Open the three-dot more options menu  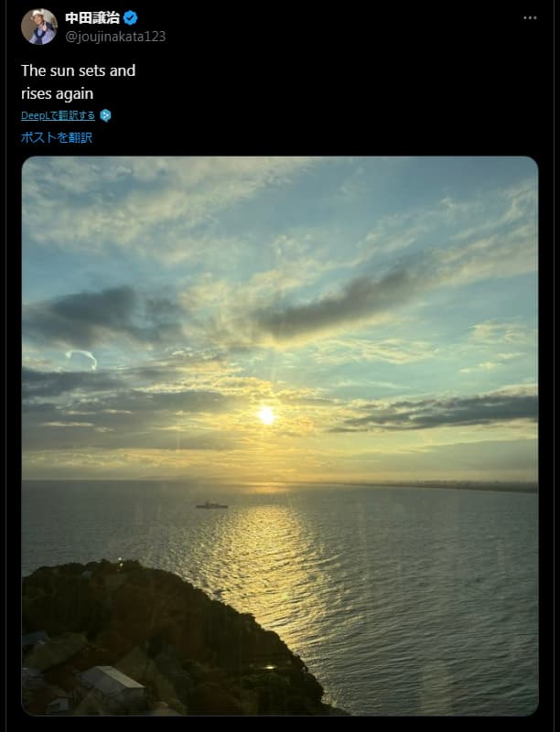click(530, 17)
